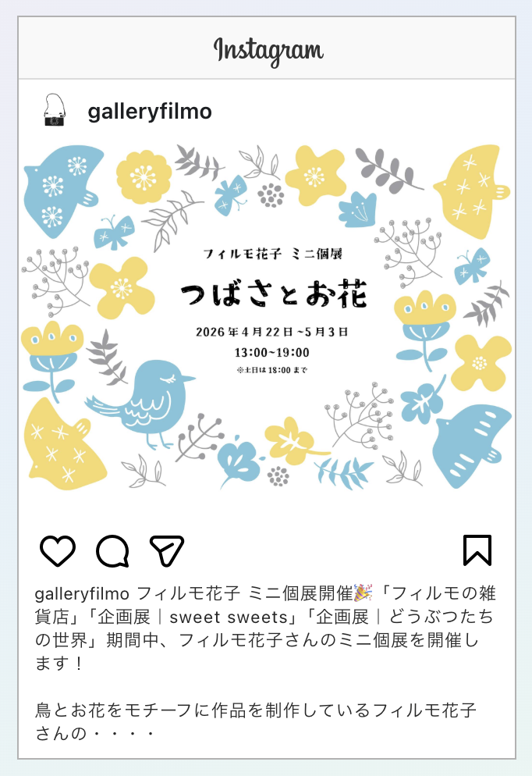Image resolution: width=532 pixels, height=776 pixels.
Task: Open the galleryfilmo profile avatar
Action: tap(55, 110)
